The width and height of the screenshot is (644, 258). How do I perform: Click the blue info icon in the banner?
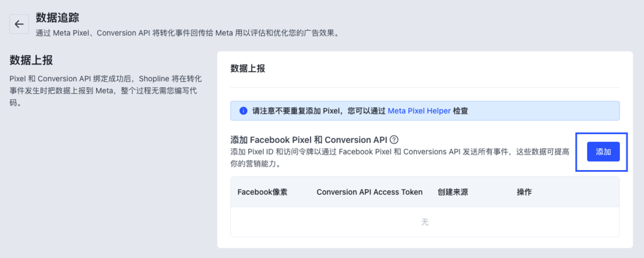click(243, 111)
